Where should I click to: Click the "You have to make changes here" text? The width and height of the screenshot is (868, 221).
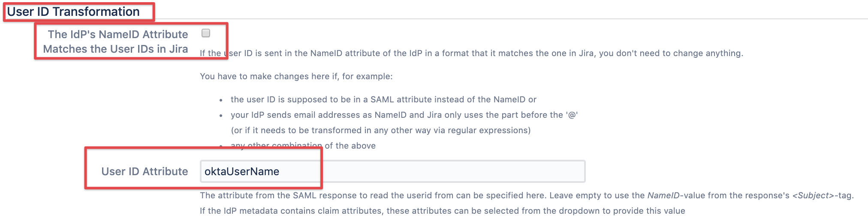(x=296, y=76)
